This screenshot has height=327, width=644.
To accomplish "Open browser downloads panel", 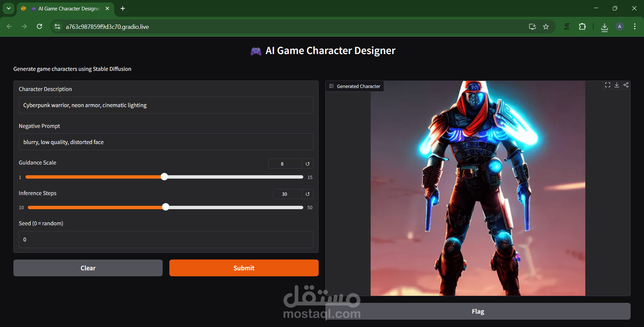I will tap(604, 27).
